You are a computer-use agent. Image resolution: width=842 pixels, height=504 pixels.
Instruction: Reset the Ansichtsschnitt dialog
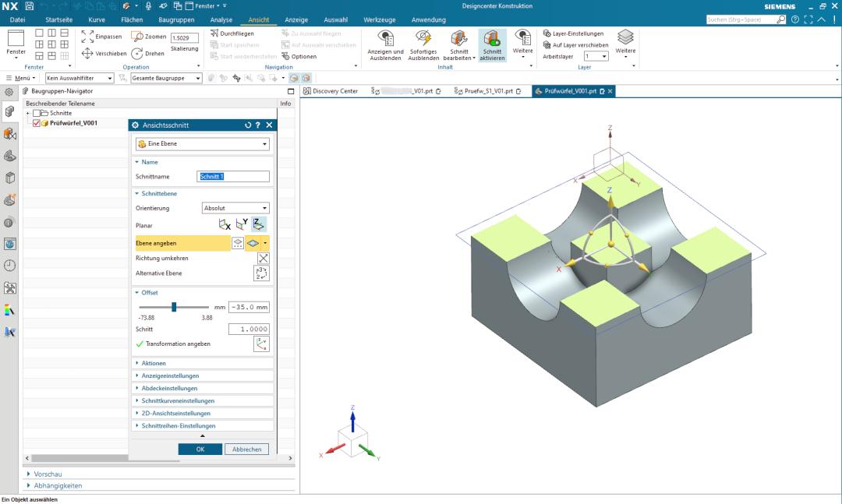[247, 125]
